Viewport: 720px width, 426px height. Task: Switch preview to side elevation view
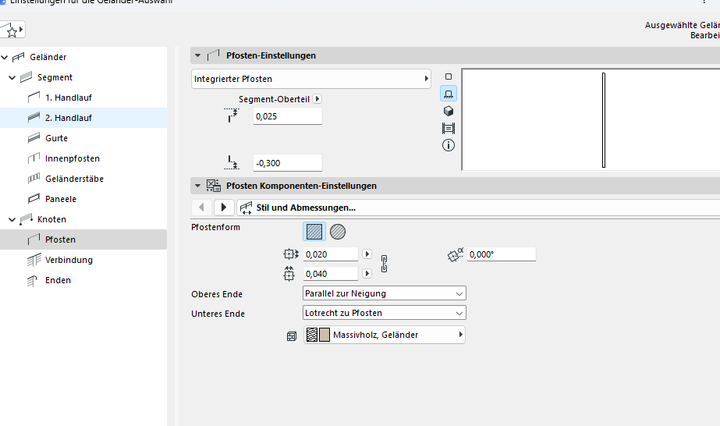click(x=449, y=94)
